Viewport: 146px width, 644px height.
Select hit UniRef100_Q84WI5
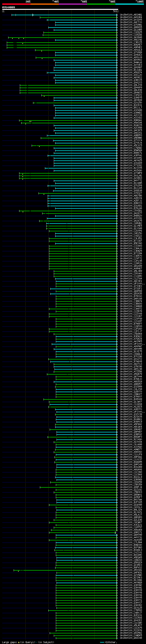[131, 93]
